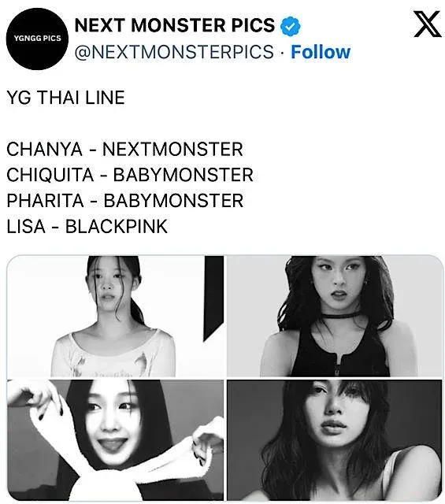Click the X logo in the corner
445x504 pixels.
coord(427,24)
